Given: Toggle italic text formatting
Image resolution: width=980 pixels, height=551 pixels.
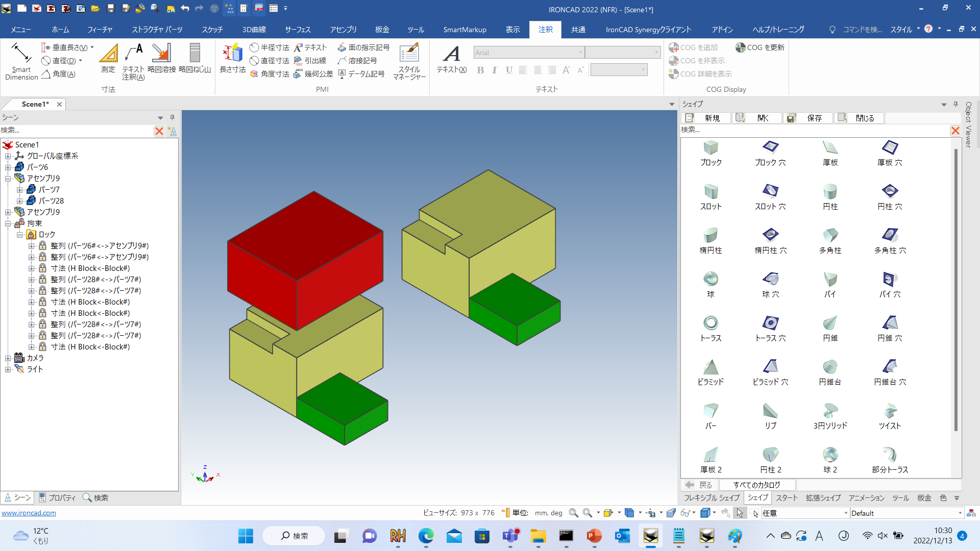Looking at the screenshot, I should pyautogui.click(x=494, y=70).
